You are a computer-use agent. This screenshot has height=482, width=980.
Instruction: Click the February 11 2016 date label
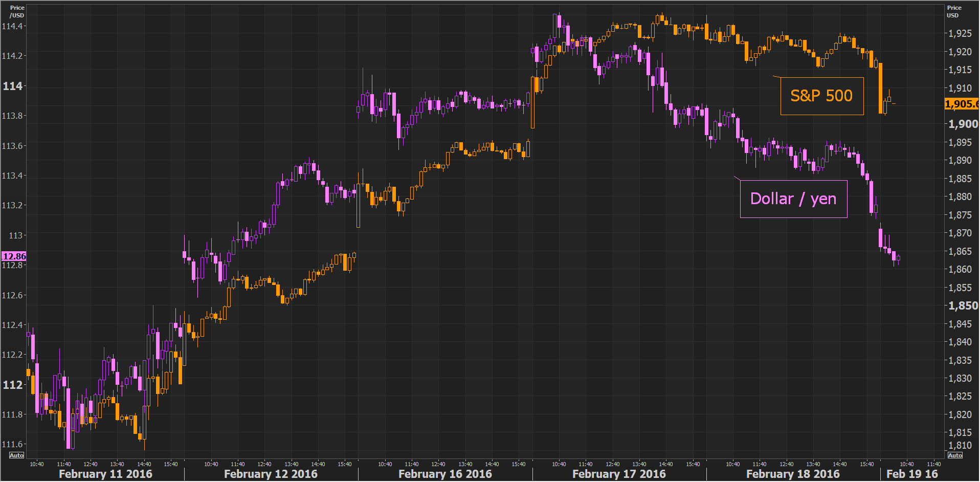coord(105,474)
